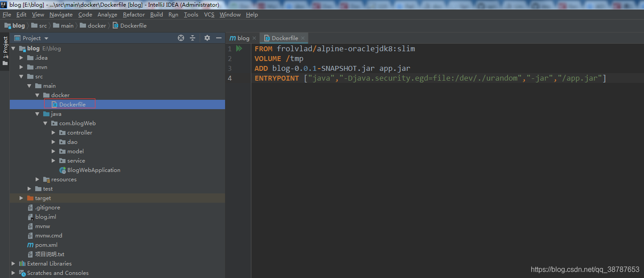Open Project panel settings gear

(207, 38)
